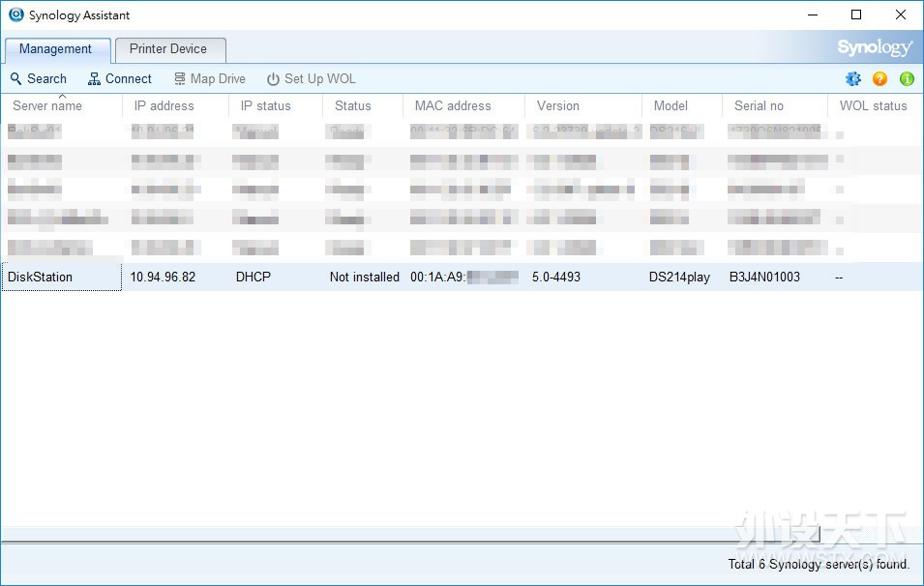Click the DHCP IP status cell
The image size is (924, 586).
click(x=253, y=277)
